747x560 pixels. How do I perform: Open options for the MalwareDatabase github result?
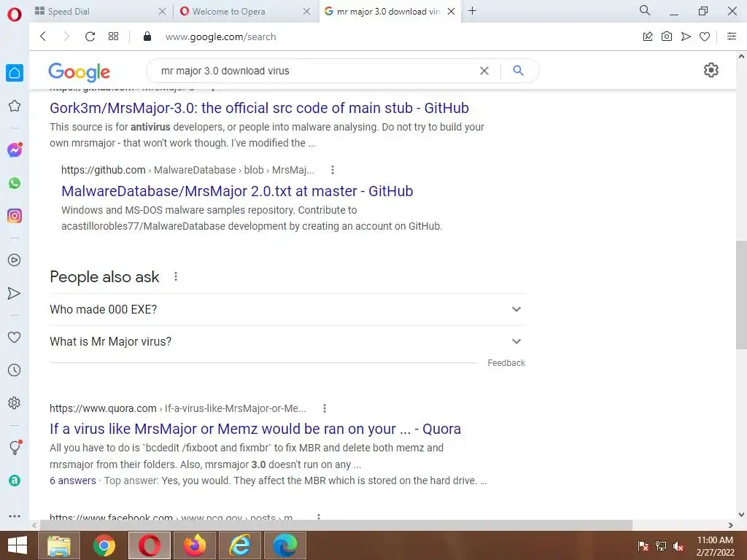coord(333,170)
